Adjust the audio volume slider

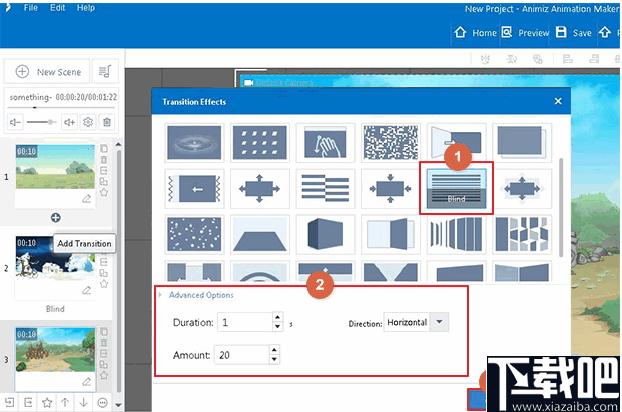point(41,122)
